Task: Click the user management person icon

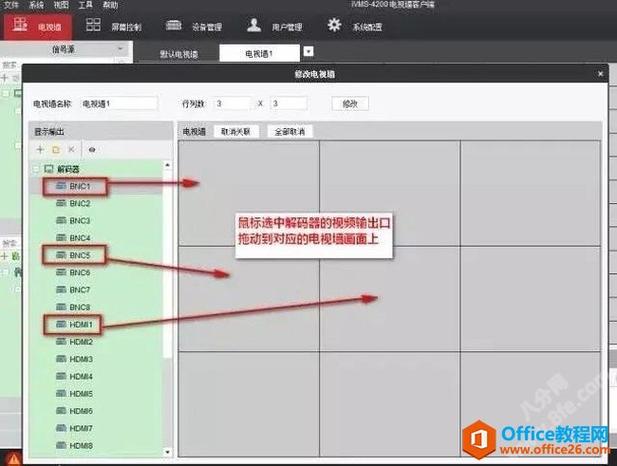Action: click(254, 25)
